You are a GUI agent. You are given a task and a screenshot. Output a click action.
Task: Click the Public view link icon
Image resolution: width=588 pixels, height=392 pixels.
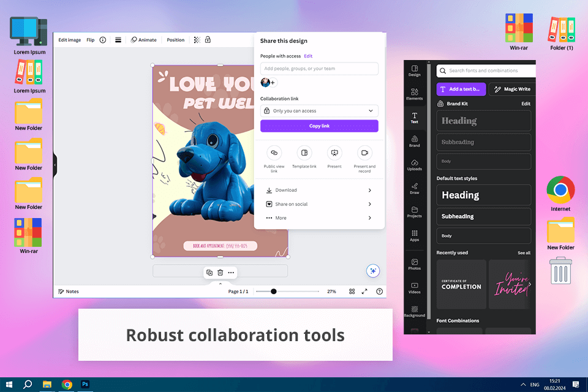click(274, 153)
